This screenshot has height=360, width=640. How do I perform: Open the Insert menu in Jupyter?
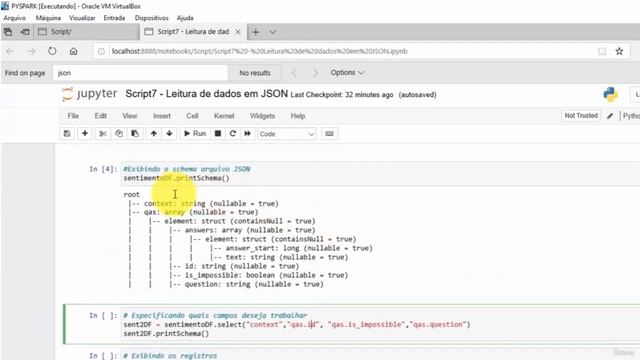(162, 116)
